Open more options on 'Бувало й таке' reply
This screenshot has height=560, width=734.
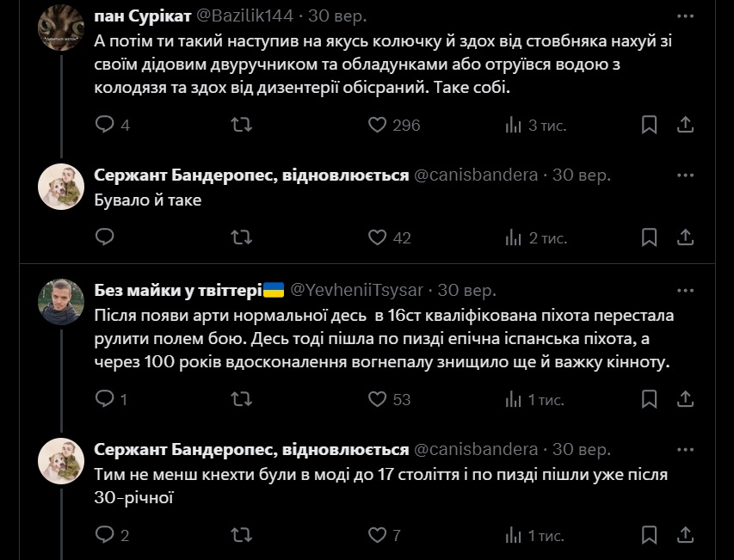tap(685, 175)
